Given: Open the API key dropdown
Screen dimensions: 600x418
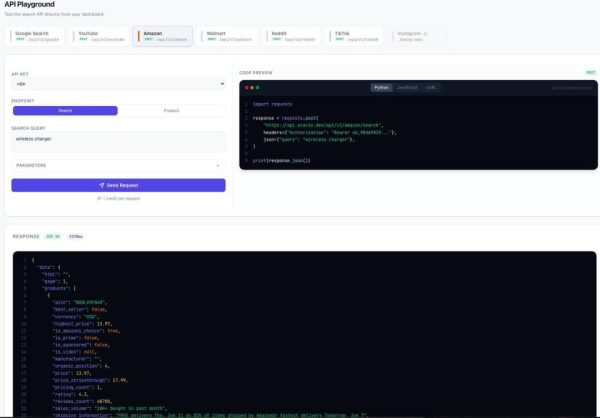Looking at the screenshot, I should coord(118,84).
